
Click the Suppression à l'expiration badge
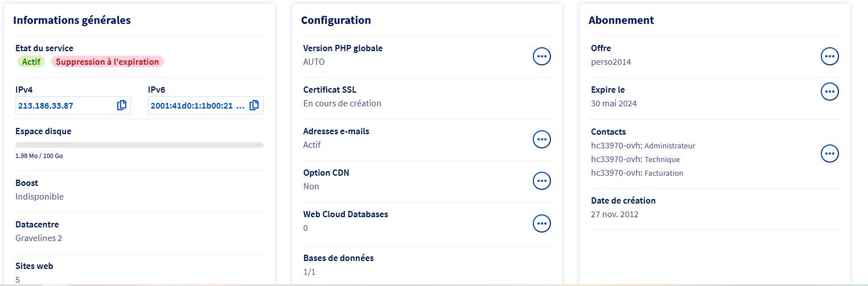[107, 61]
